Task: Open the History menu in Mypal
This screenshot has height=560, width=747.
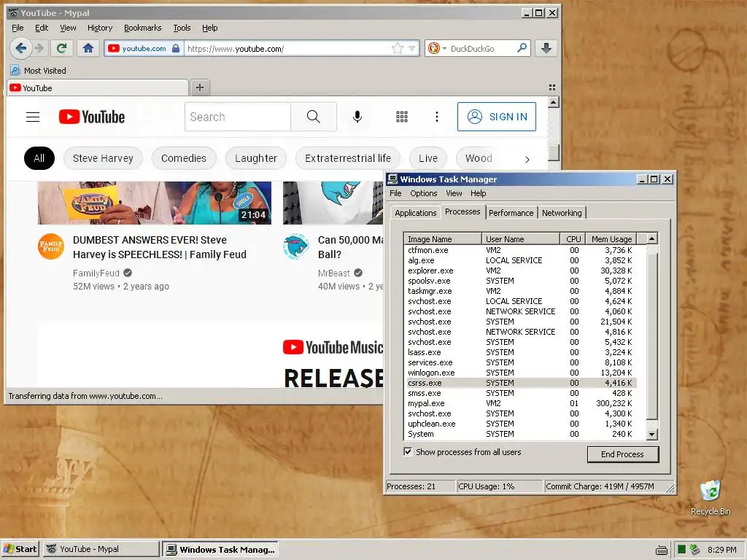Action: click(x=100, y=28)
